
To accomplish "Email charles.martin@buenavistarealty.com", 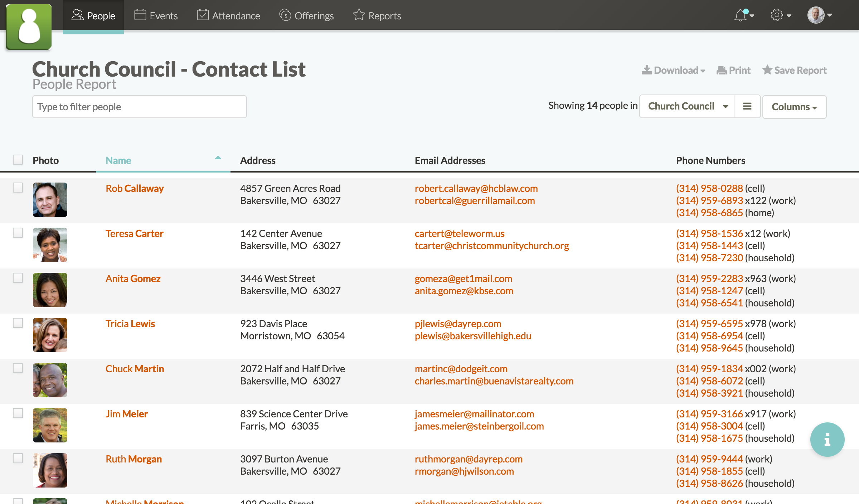I will coord(494,381).
